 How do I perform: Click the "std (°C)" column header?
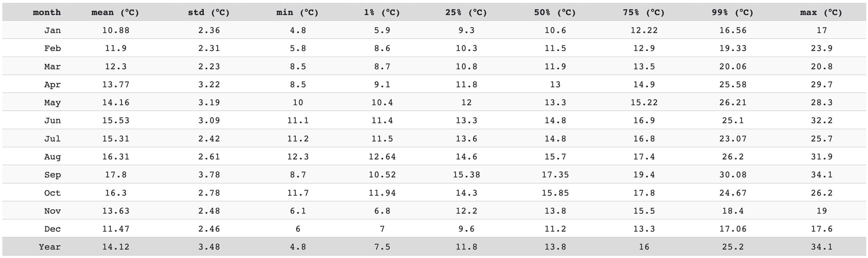[x=209, y=12]
